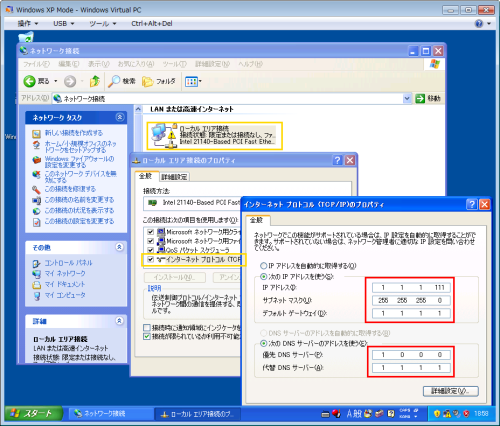Click the help question mark in connection properties
This screenshot has height=426, width=500.
click(337, 160)
